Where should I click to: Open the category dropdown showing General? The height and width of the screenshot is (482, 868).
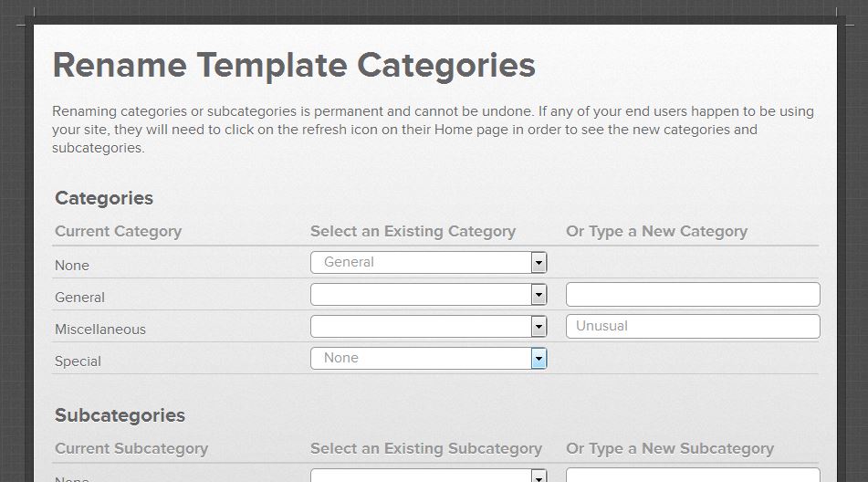pyautogui.click(x=428, y=263)
